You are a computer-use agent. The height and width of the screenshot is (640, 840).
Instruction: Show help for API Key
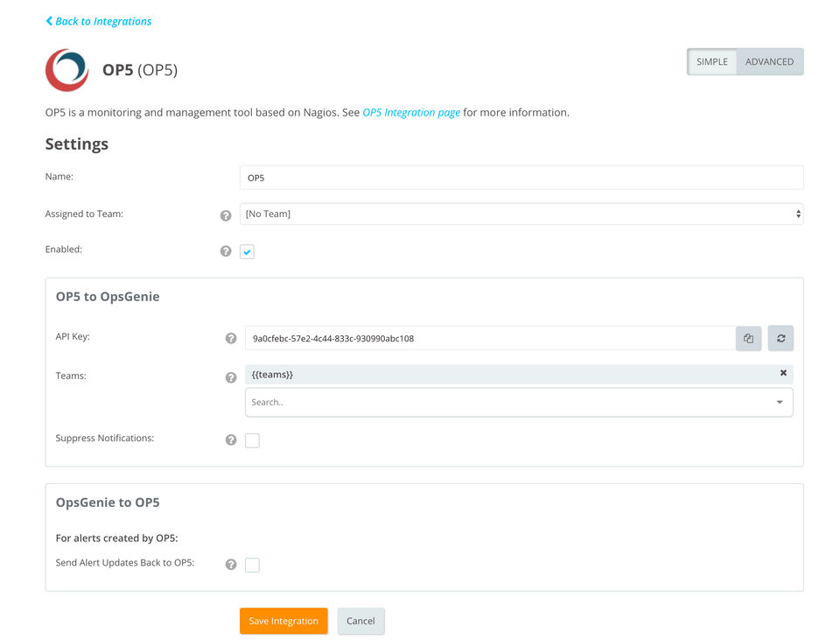pos(231,338)
